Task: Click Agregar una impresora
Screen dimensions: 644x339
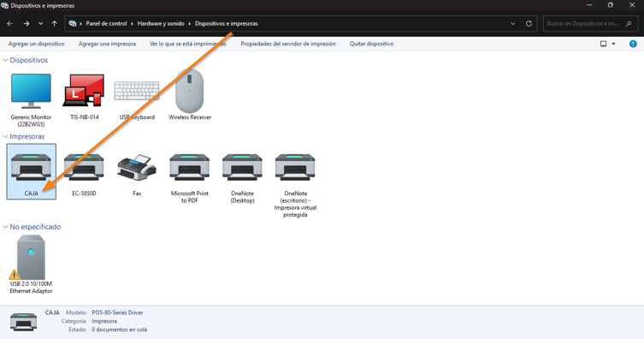Action: 107,44
